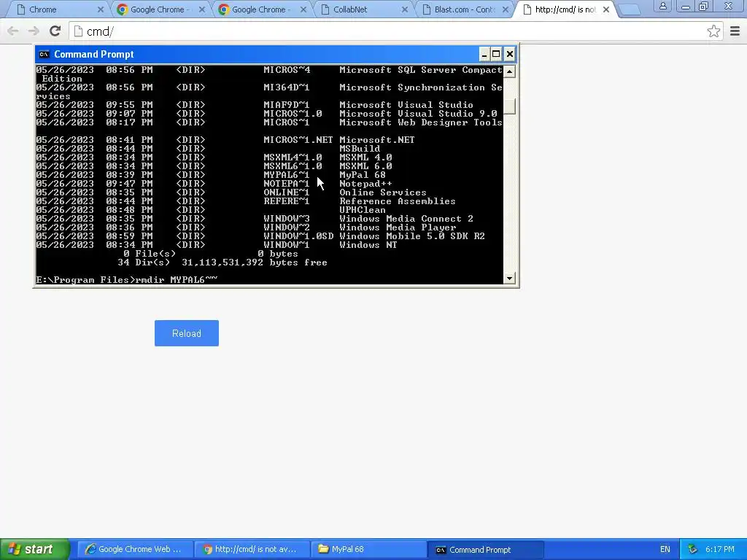Click 'Windows Mobile 5.0 SDK R2' entry

click(411, 236)
